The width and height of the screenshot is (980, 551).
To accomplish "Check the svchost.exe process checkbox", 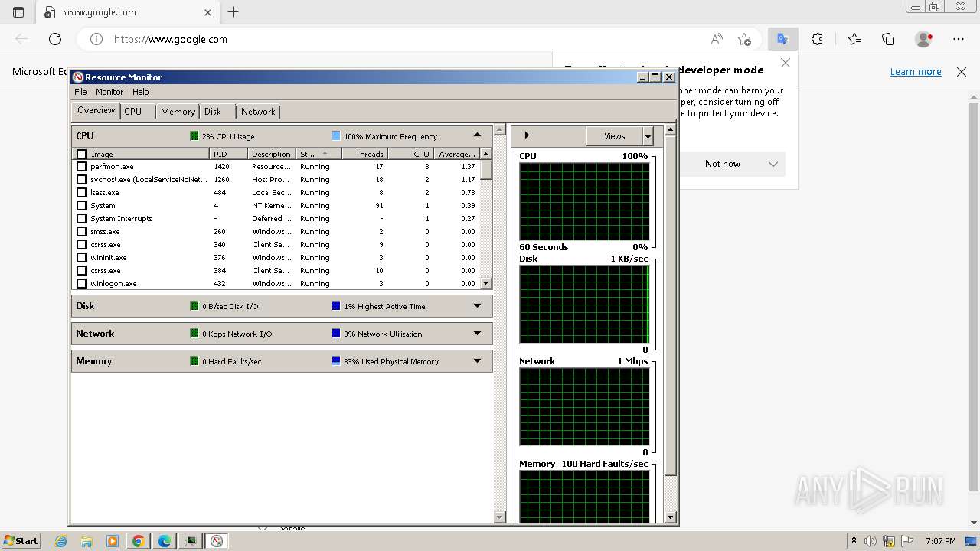I will click(82, 180).
